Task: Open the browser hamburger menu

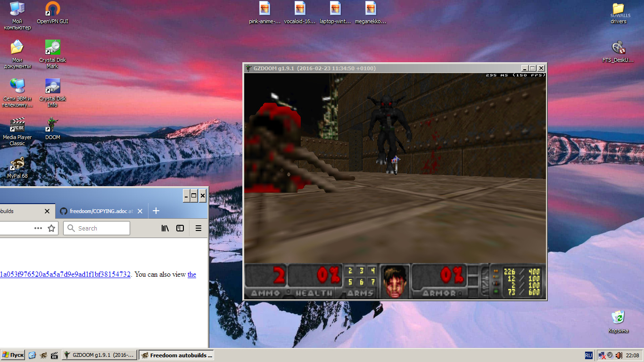Action: (x=198, y=228)
